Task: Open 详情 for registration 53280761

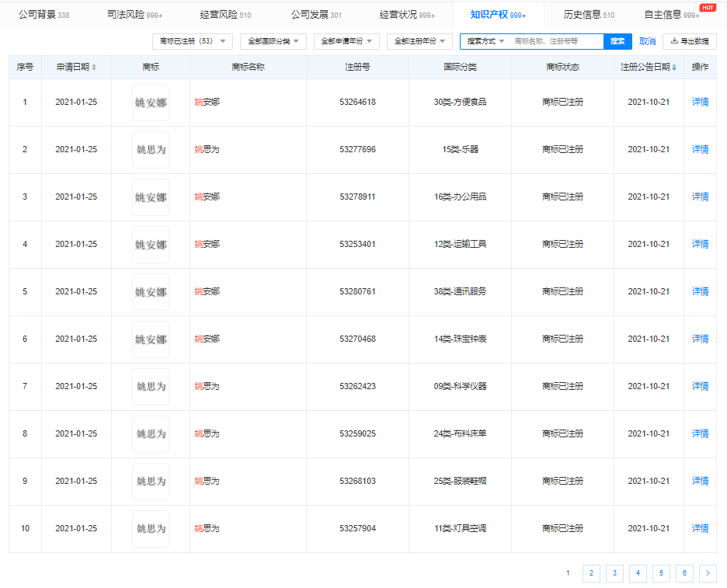Action: [x=700, y=291]
